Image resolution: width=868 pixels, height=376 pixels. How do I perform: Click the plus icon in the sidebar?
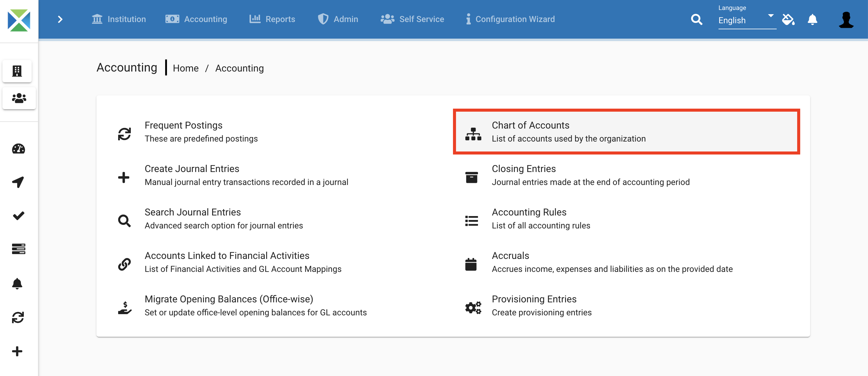click(17, 351)
